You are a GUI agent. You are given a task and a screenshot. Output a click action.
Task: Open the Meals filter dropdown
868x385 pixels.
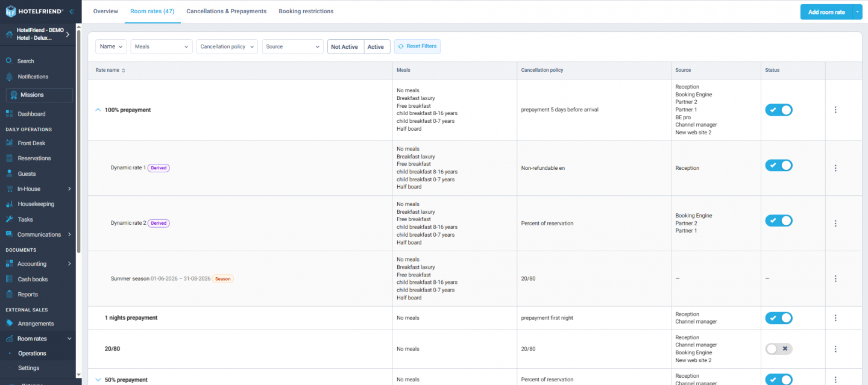(x=161, y=46)
